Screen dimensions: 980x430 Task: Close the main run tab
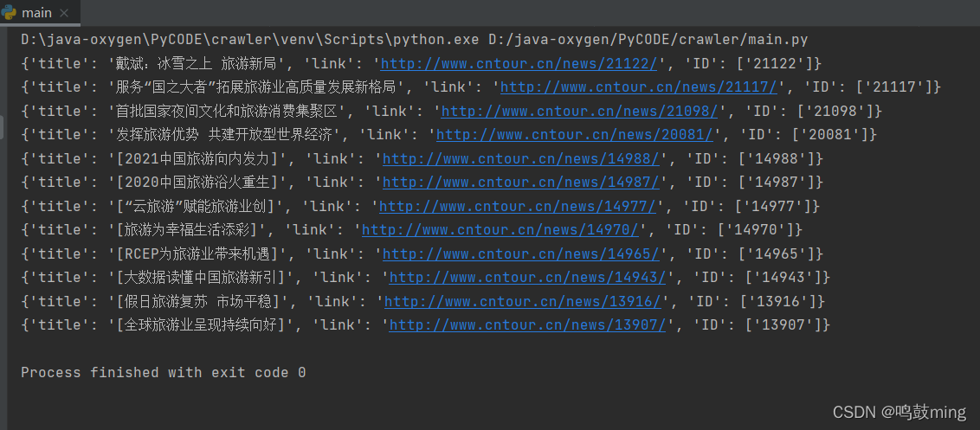pyautogui.click(x=64, y=13)
